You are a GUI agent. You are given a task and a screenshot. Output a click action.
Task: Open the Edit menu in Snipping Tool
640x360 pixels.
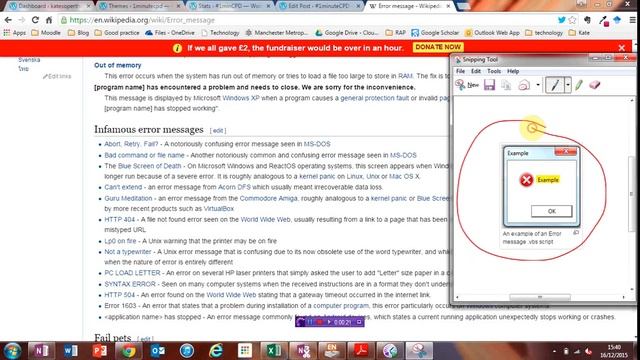(476, 71)
